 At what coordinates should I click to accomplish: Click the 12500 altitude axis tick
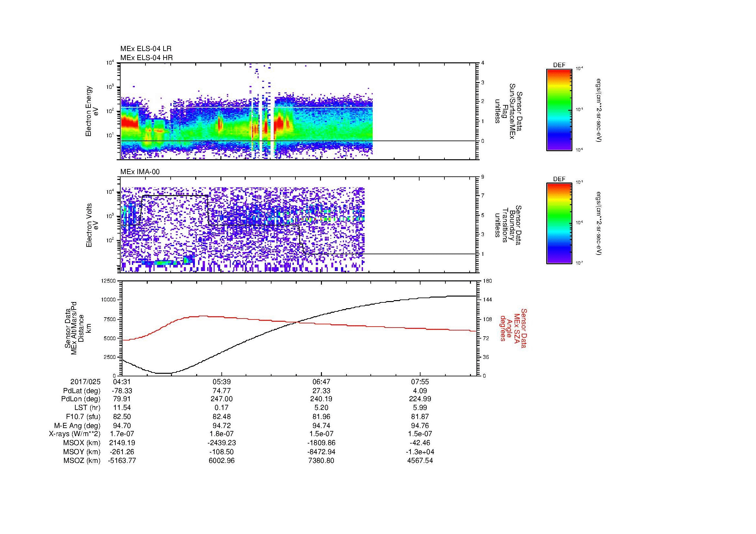(108, 281)
